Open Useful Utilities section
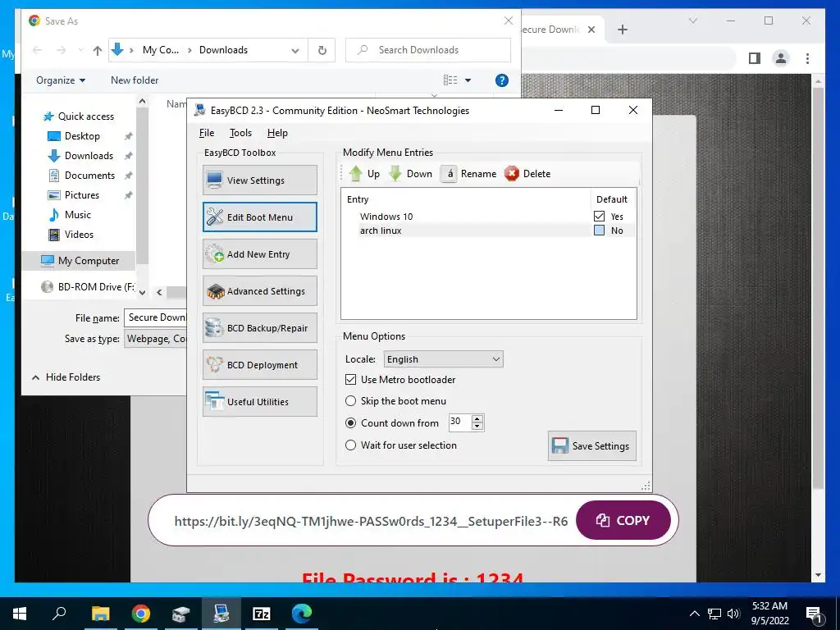The image size is (840, 630). point(260,402)
